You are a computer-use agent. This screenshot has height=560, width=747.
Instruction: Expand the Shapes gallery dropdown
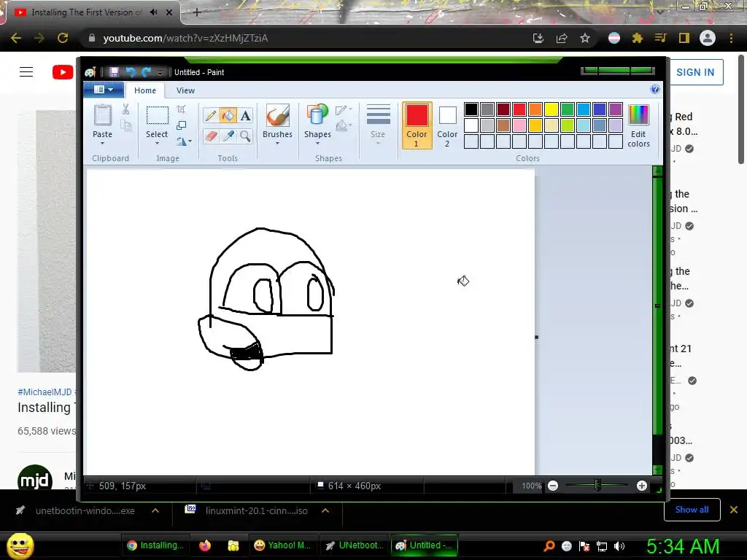tap(317, 144)
